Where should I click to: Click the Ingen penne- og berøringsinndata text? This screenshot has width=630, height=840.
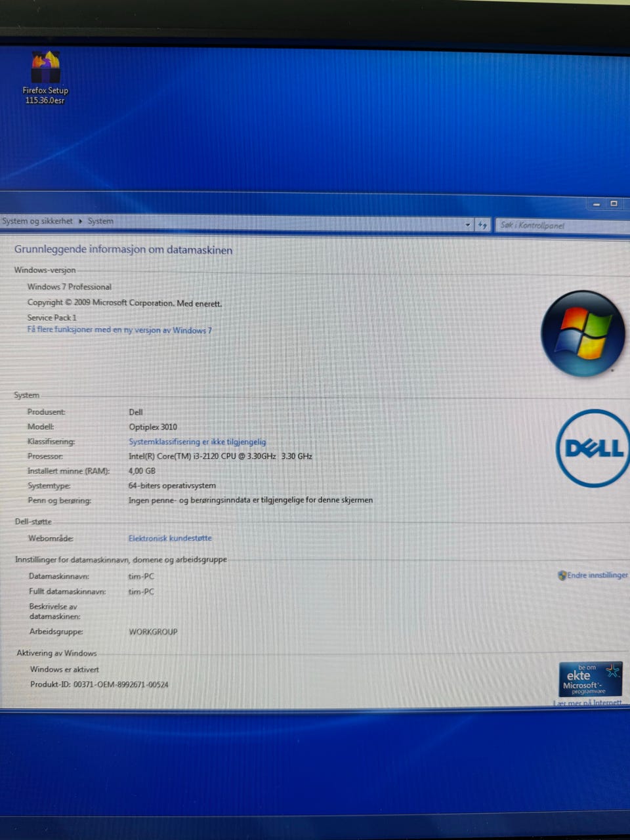(x=251, y=500)
